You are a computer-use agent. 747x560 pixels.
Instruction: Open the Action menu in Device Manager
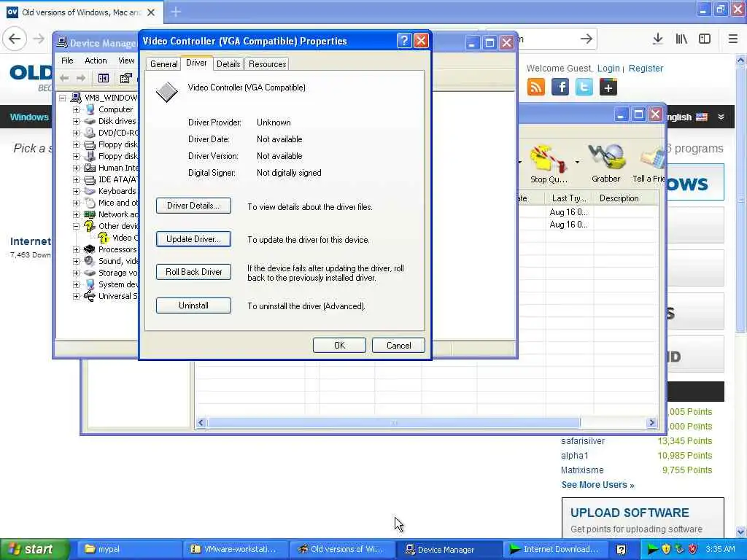[x=96, y=61]
